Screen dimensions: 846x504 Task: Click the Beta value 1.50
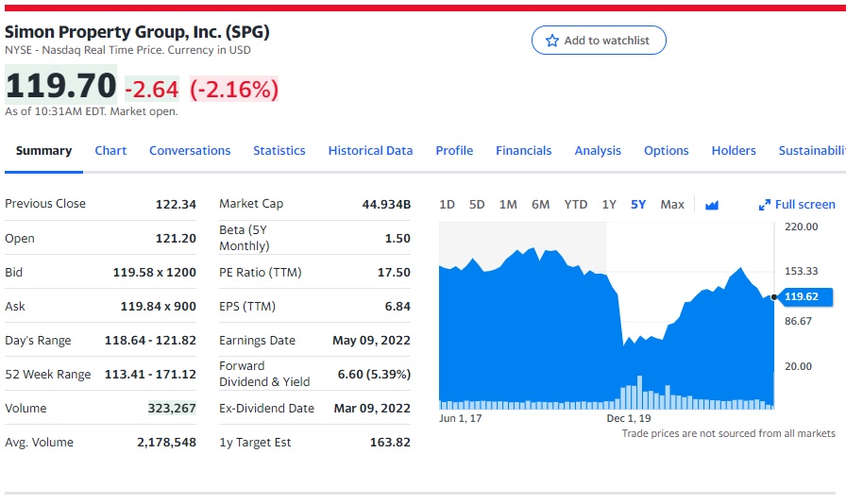[398, 239]
